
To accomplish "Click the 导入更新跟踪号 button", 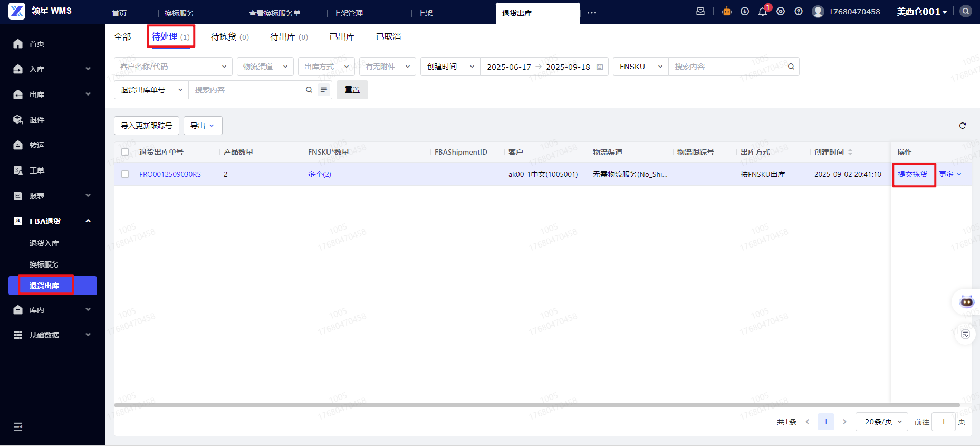I will (147, 126).
